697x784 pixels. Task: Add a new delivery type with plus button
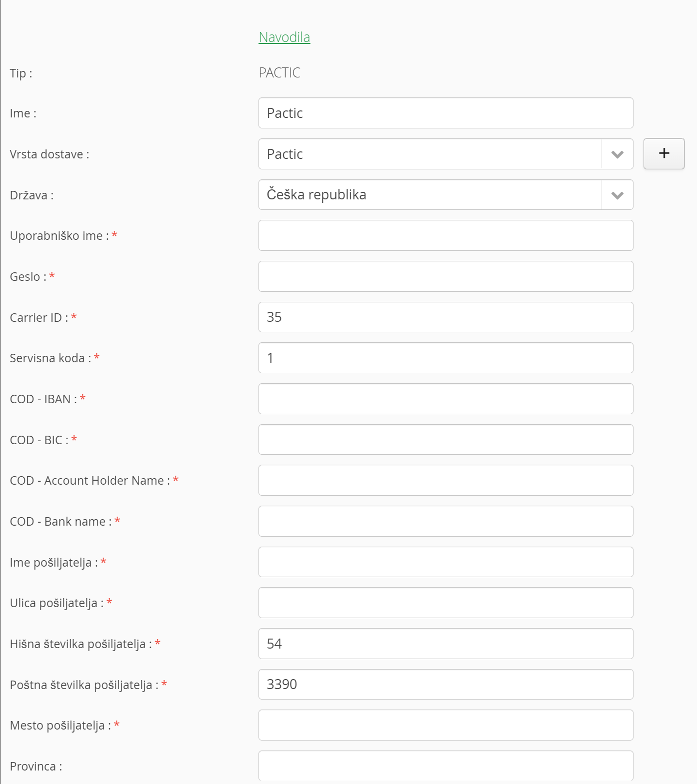coord(663,153)
